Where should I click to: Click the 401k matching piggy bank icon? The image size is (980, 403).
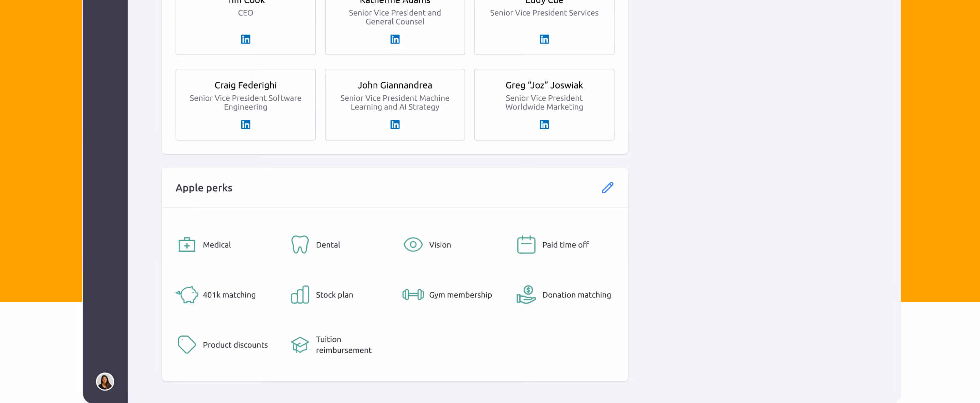[187, 294]
